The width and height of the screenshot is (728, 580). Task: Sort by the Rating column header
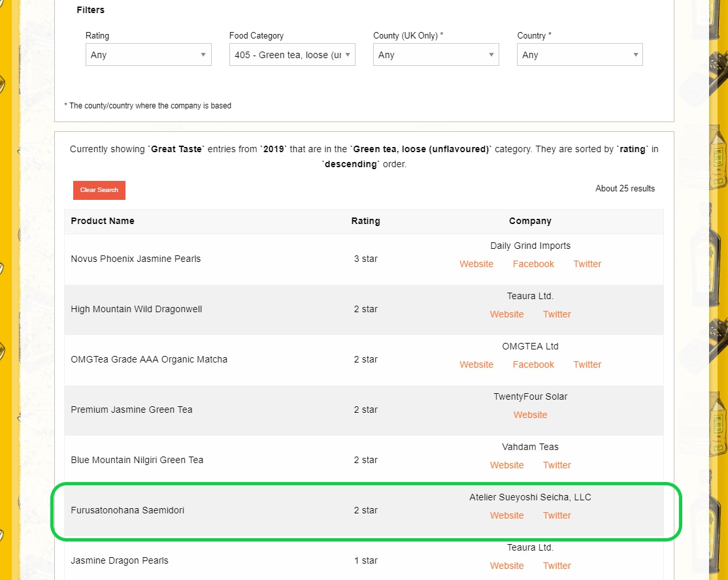(366, 221)
